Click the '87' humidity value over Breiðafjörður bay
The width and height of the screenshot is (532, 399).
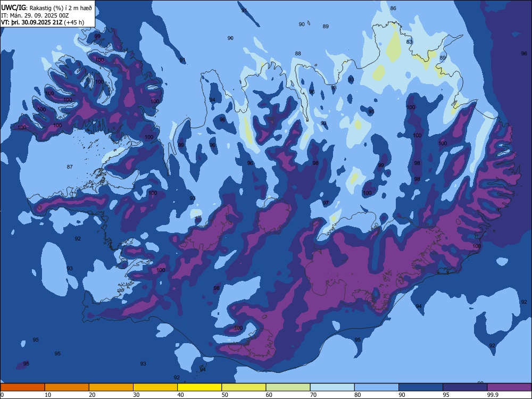pyautogui.click(x=70, y=167)
